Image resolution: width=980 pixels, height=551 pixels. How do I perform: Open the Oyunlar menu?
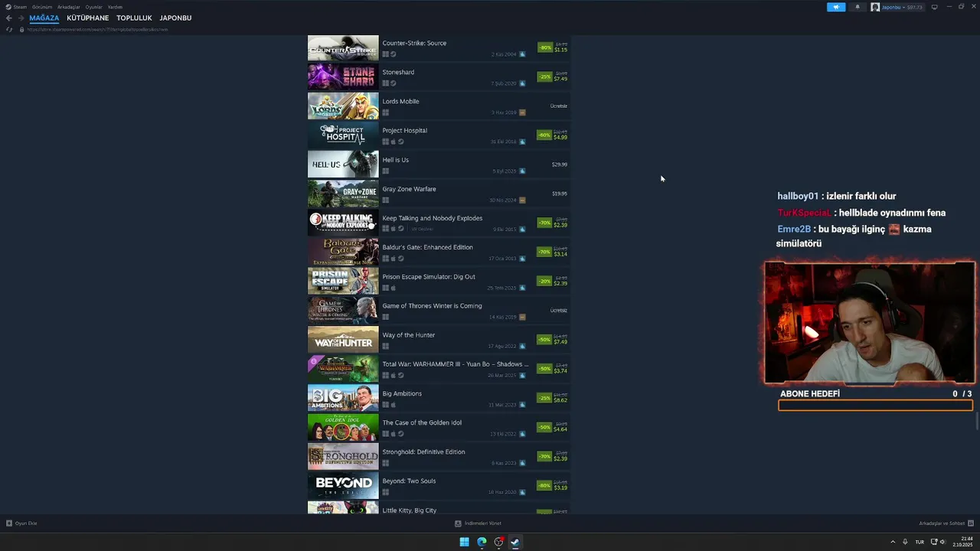tap(93, 7)
